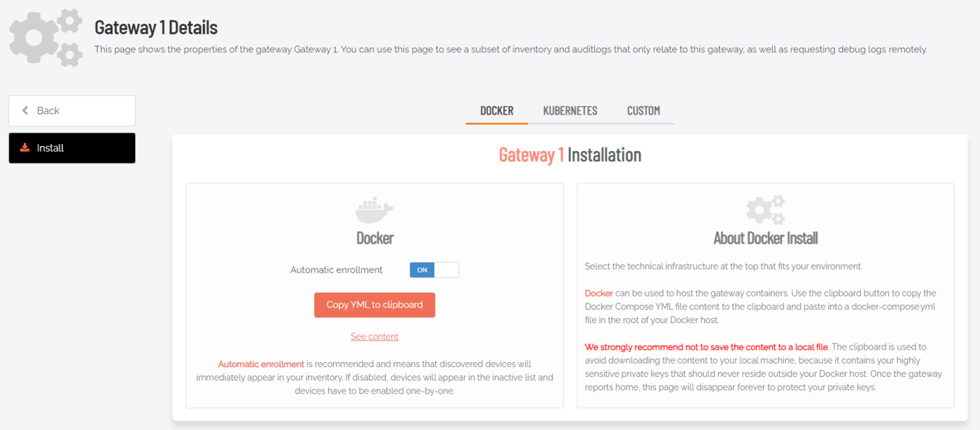Click the gears icon beside Gateway 1 Details

pos(46,38)
